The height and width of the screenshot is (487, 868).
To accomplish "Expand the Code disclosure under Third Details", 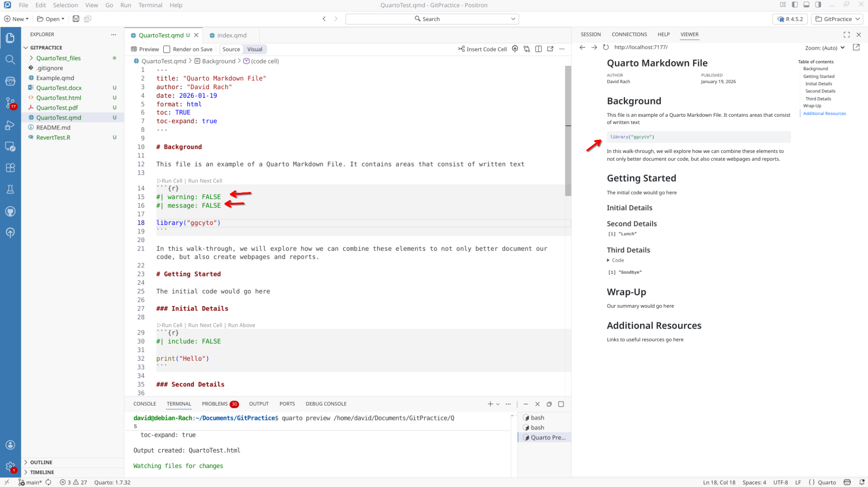I will [615, 260].
